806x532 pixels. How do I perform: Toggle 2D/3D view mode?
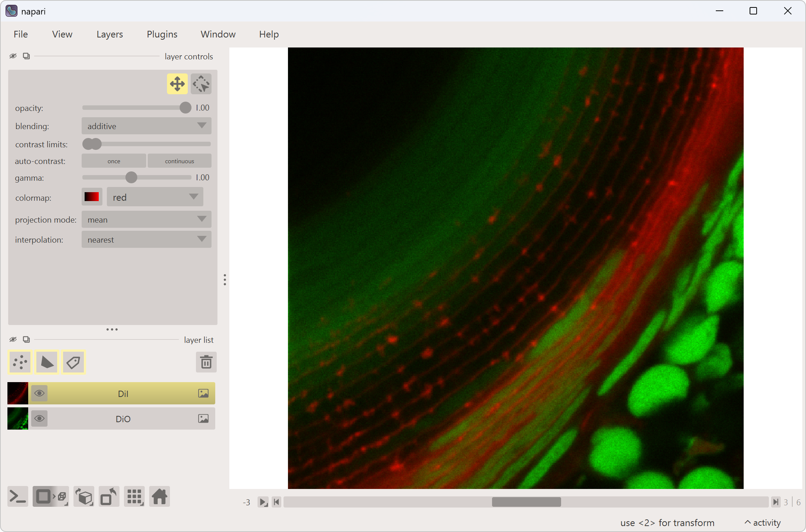pyautogui.click(x=51, y=496)
